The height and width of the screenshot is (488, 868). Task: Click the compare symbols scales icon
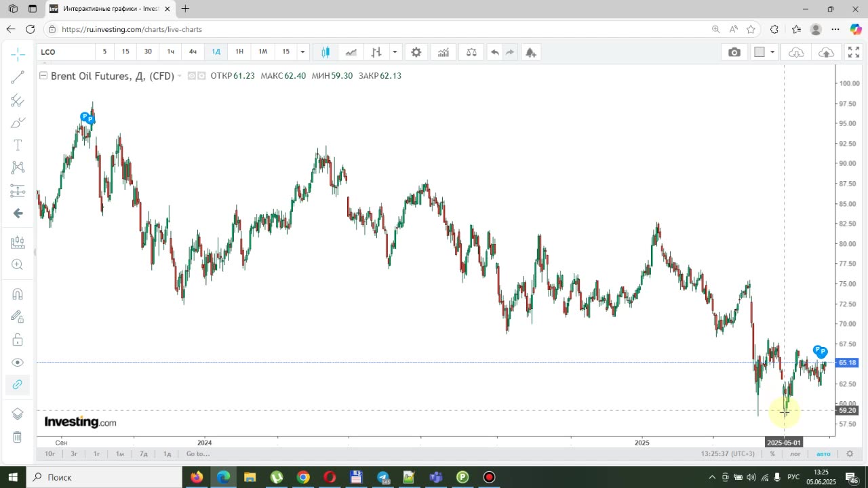[471, 52]
